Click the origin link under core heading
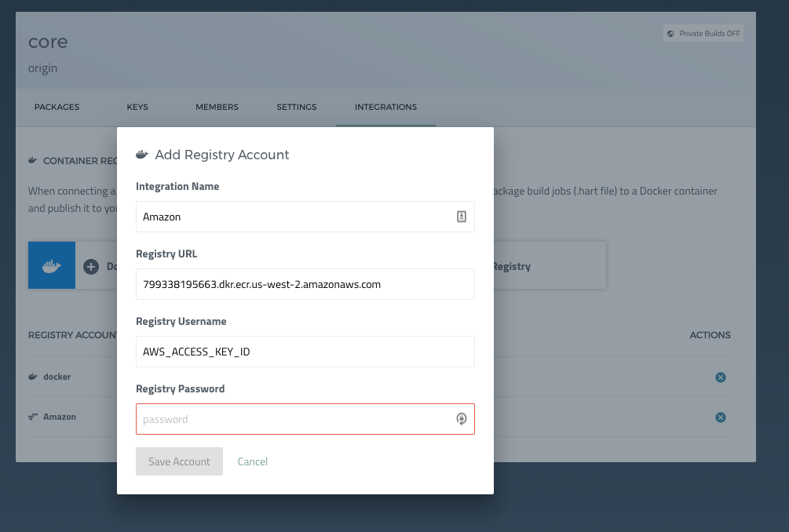 pos(43,68)
